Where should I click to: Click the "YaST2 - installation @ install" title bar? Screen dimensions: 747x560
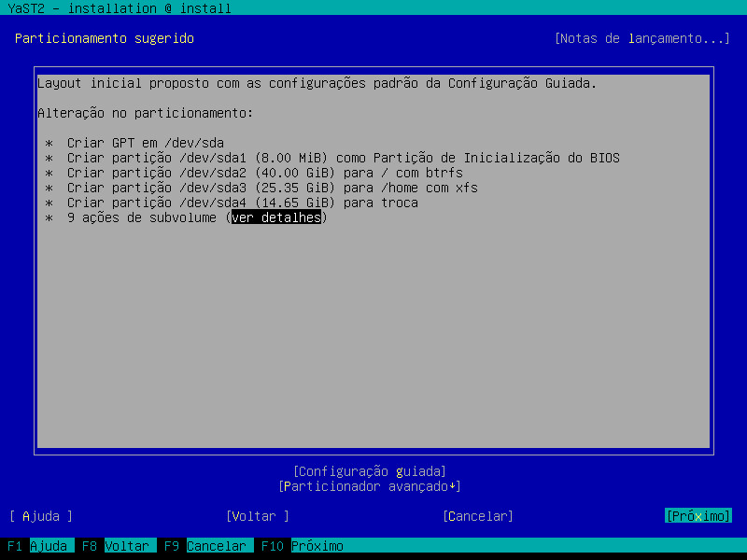click(118, 8)
